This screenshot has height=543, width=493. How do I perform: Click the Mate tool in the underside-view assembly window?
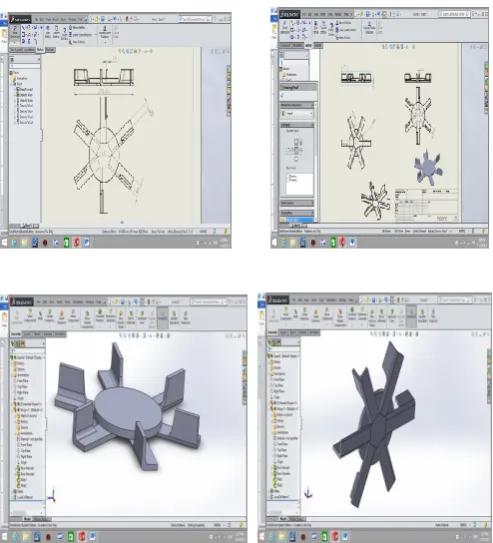(296, 314)
